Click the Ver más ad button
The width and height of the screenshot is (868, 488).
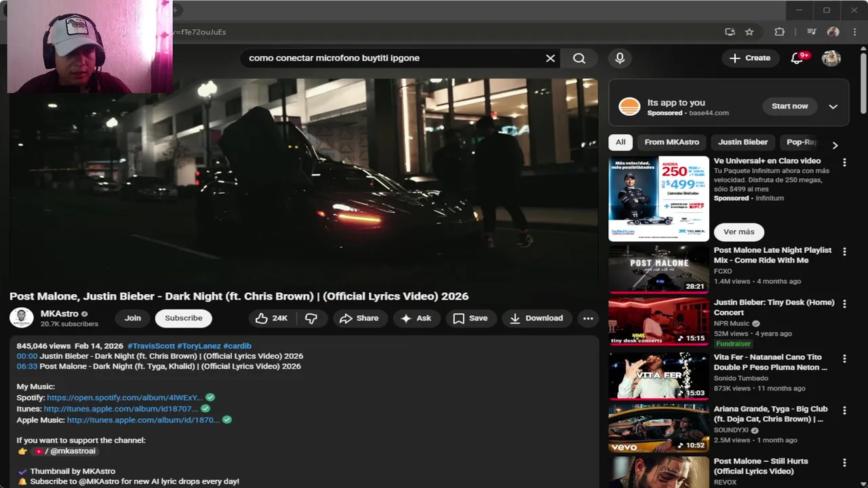point(738,232)
